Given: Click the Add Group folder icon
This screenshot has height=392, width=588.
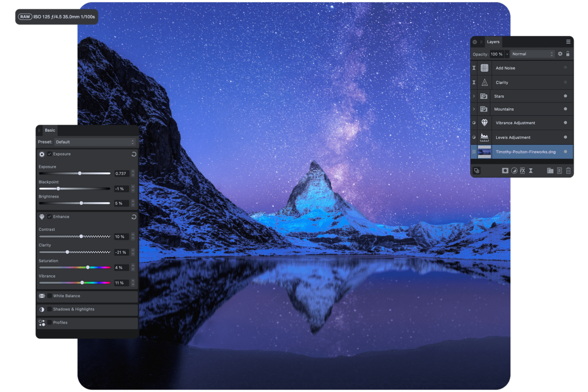Looking at the screenshot, I should click(550, 171).
